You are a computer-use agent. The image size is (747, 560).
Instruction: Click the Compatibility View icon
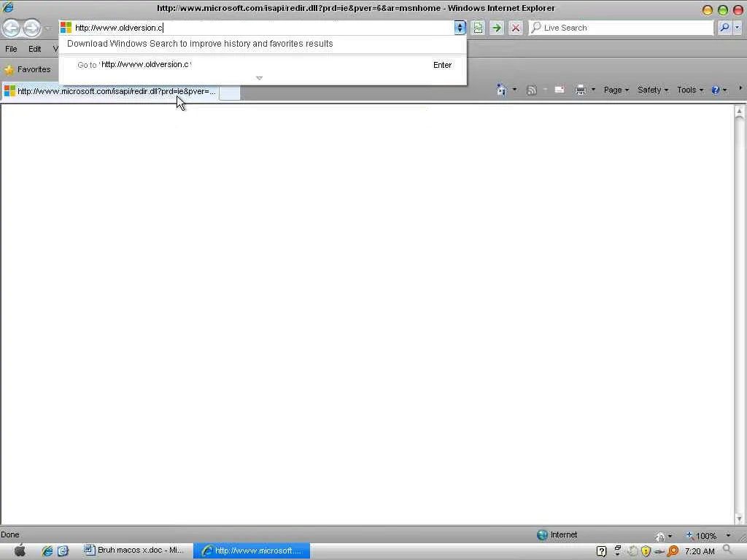coord(478,28)
